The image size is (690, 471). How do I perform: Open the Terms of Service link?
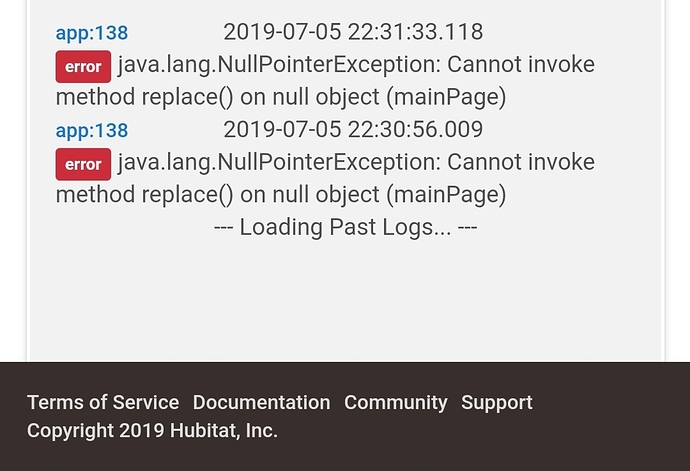pos(103,403)
